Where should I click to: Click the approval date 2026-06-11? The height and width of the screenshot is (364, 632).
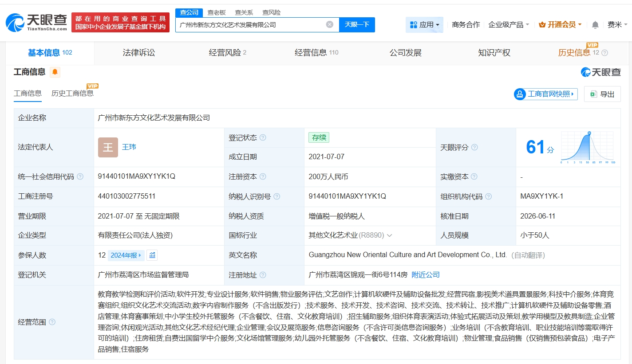click(x=538, y=216)
